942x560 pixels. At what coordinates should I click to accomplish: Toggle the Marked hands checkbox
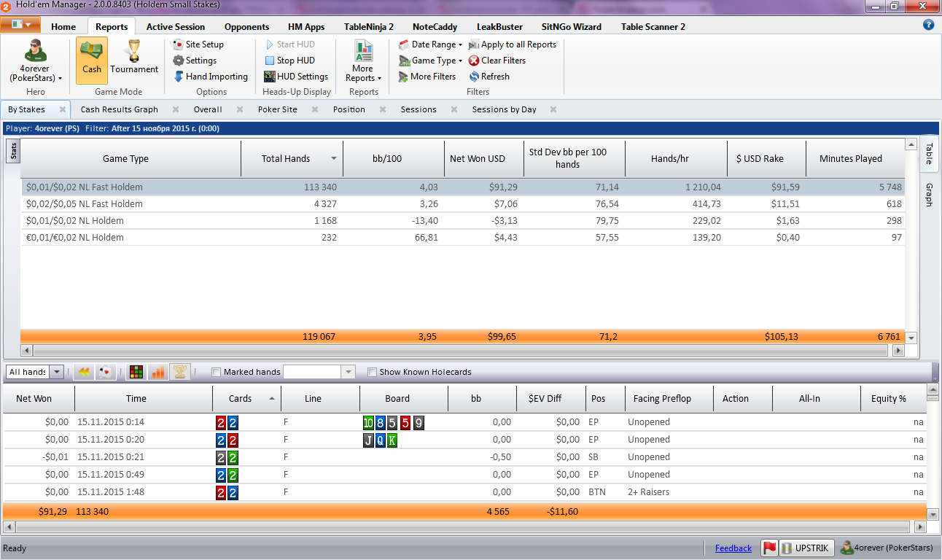click(216, 372)
